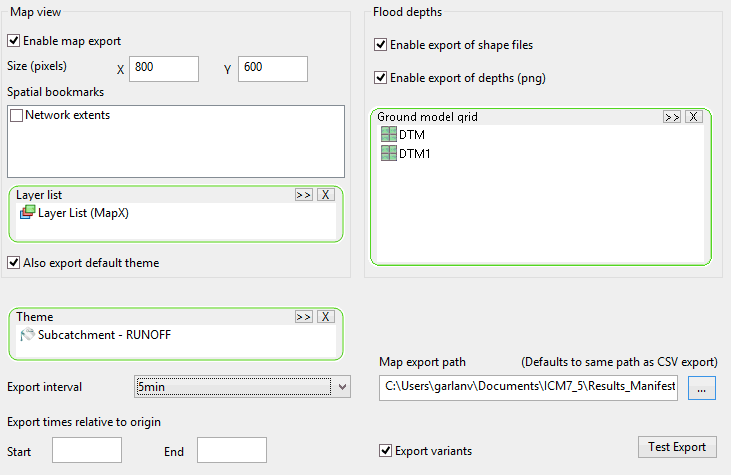Uncheck Also export default theme
The image size is (731, 475).
[x=14, y=263]
